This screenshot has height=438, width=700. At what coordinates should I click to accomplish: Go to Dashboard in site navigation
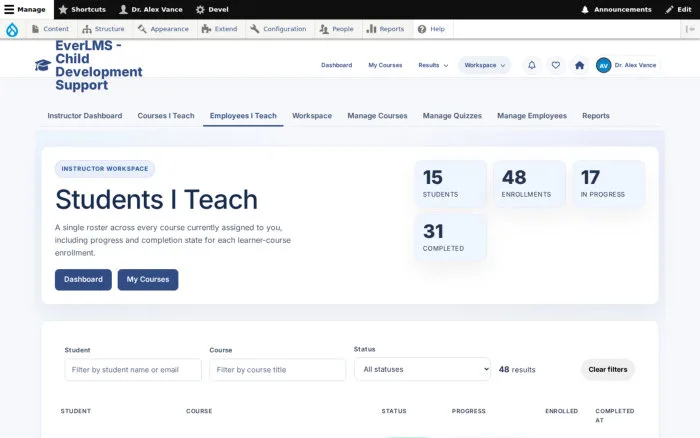[x=337, y=65]
